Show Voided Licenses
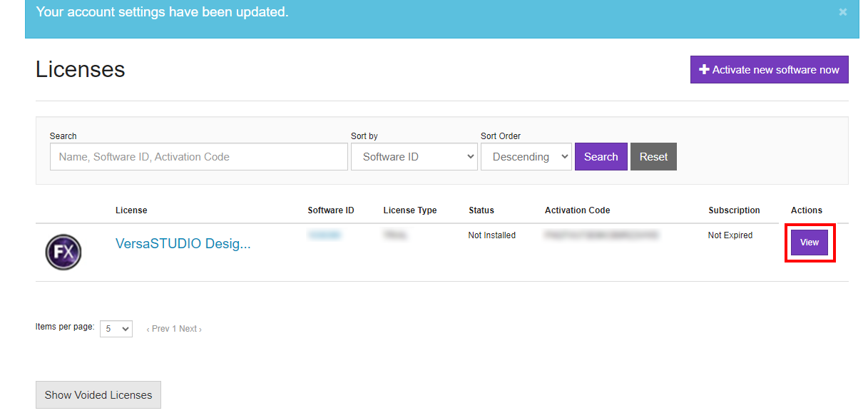This screenshot has width=868, height=418. [x=98, y=394]
